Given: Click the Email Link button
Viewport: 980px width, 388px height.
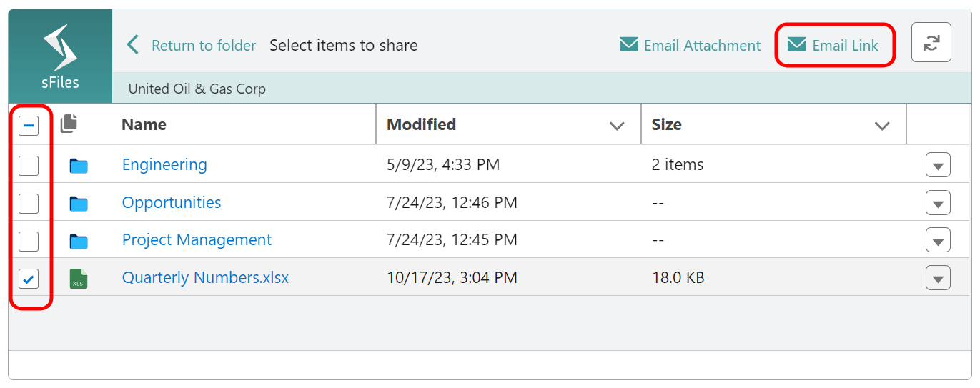Looking at the screenshot, I should tap(833, 45).
